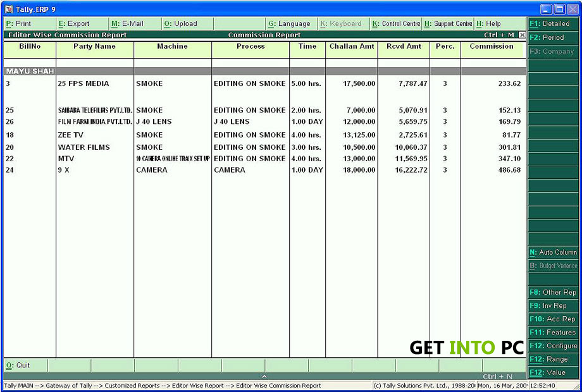Select the MAYU SHAH group row
The image size is (582, 392).
265,71
